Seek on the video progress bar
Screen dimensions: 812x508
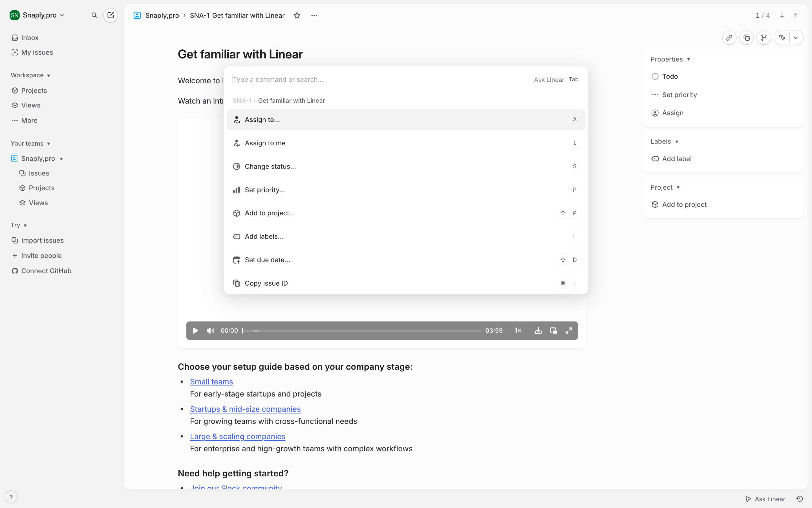click(x=361, y=330)
